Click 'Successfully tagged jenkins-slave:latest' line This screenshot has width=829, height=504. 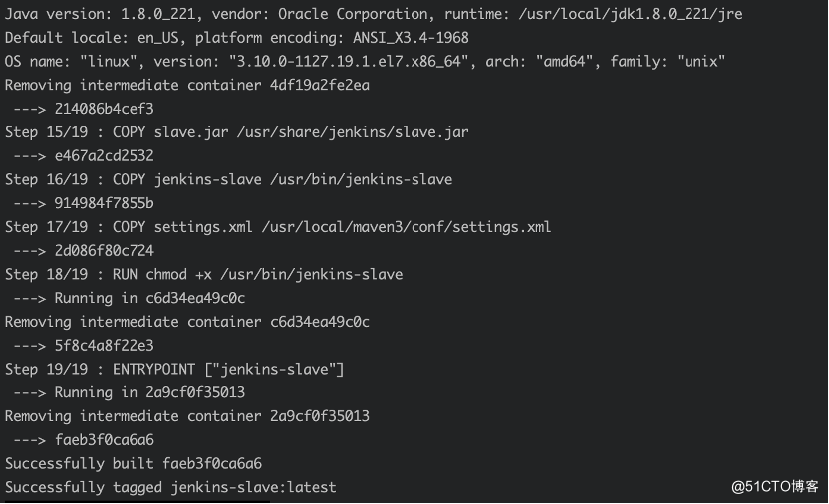point(170,488)
